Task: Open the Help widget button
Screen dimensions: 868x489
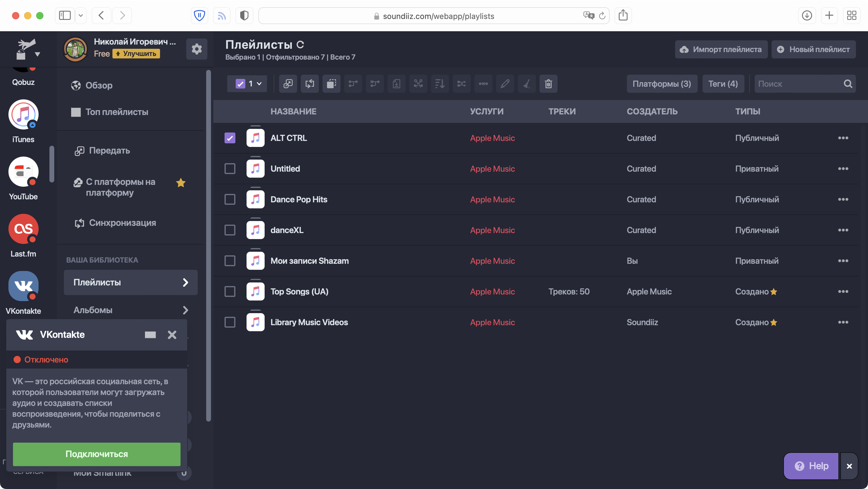Action: 811,466
